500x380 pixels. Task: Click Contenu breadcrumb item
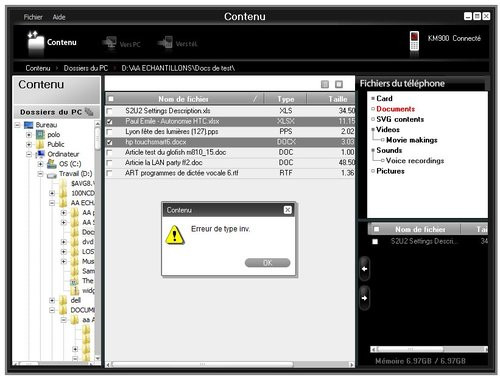[38, 68]
